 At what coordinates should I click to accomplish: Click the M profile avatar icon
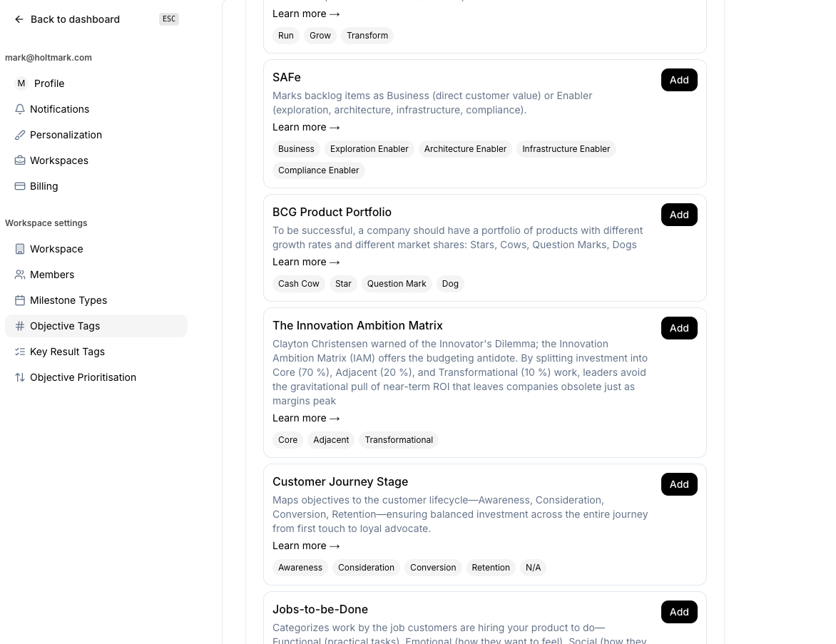tap(21, 83)
